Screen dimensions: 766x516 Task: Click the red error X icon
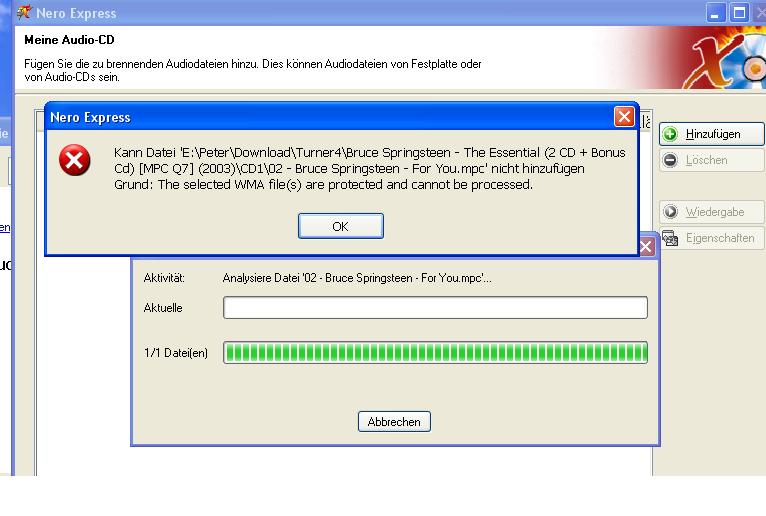(75, 160)
